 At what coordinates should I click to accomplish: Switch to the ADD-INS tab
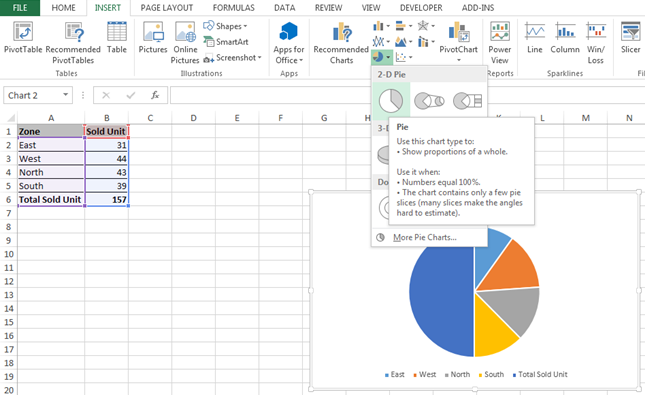478,8
